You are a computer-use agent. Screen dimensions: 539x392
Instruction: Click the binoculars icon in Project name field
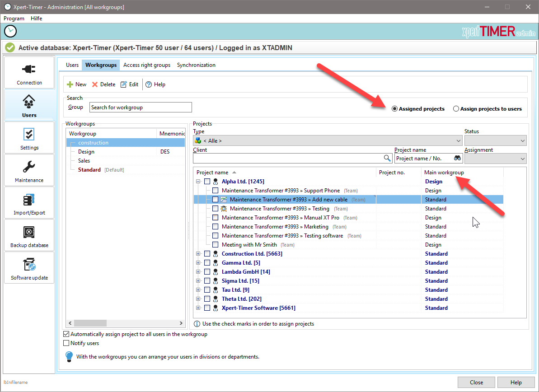point(457,159)
